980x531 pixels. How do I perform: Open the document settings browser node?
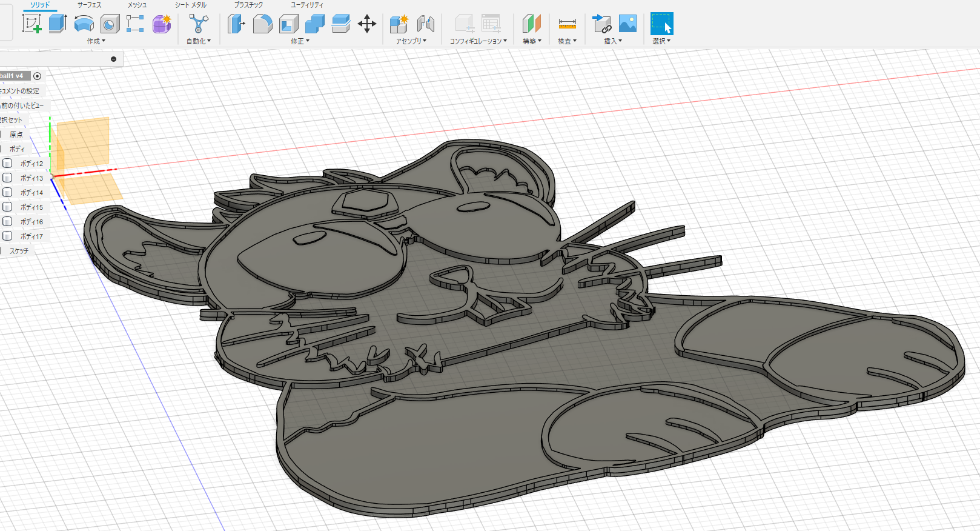tap(19, 91)
